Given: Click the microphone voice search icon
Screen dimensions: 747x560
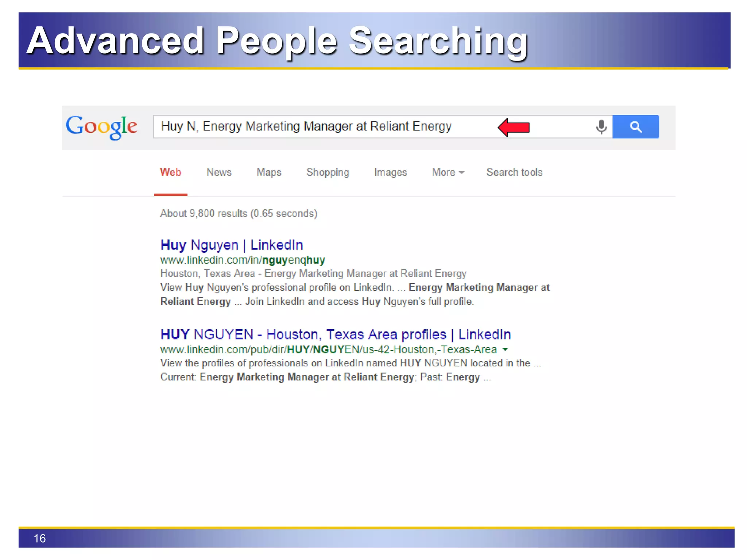Looking at the screenshot, I should click(x=601, y=127).
